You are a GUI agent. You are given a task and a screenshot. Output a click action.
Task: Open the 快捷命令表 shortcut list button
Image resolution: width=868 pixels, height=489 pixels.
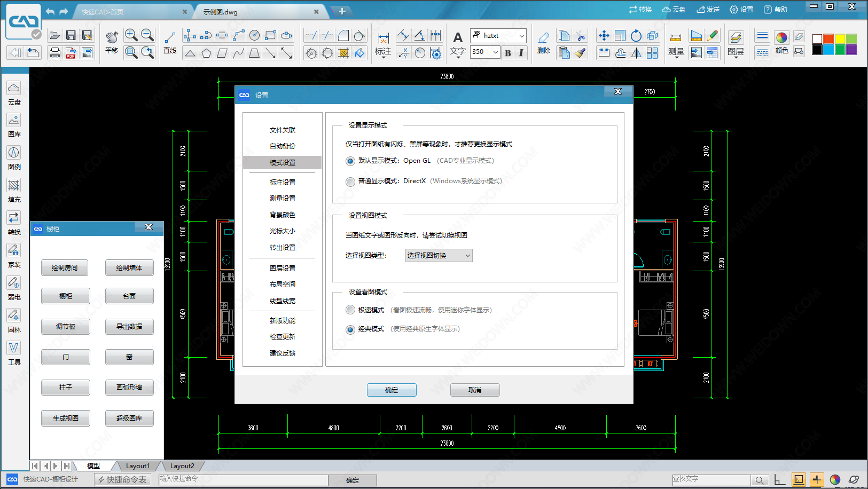(x=123, y=480)
